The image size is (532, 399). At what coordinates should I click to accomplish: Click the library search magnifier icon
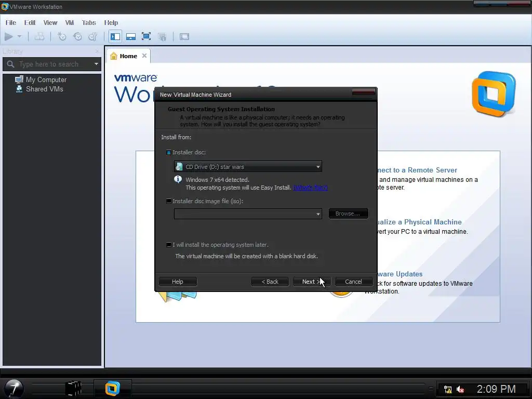10,64
